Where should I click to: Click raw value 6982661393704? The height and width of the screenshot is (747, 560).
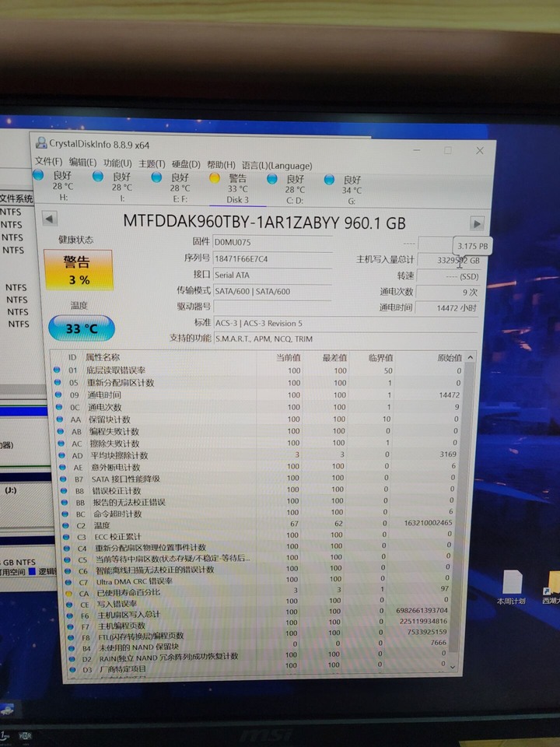(422, 610)
